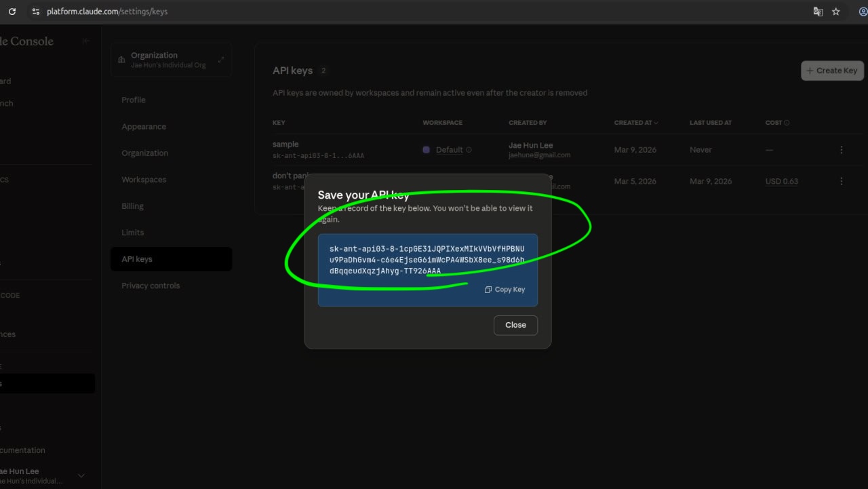Open the three-dot menu for sample key
Screen dimensions: 868x489
[842, 150]
